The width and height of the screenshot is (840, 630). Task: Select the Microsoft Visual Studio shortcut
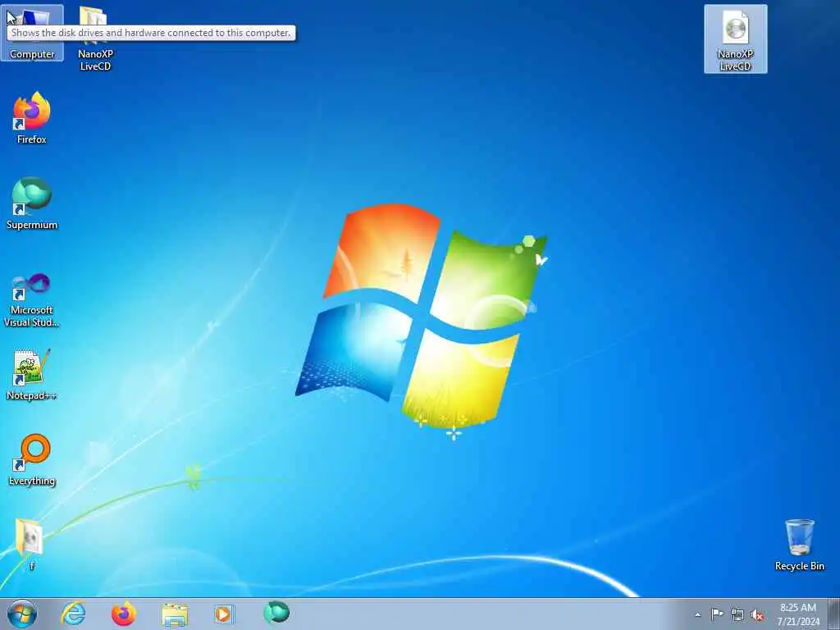[32, 300]
